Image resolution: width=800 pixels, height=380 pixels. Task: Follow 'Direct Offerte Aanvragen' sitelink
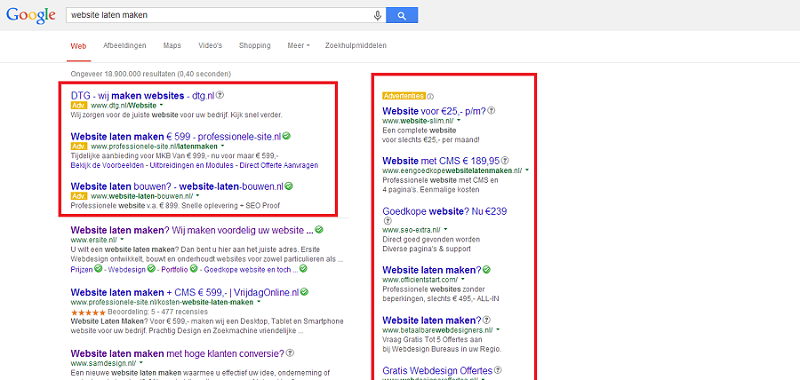[279, 165]
